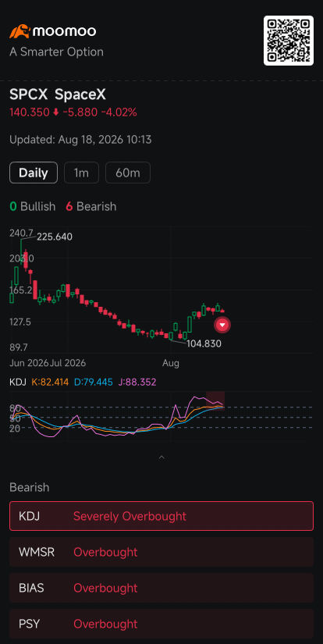The image size is (323, 644).
Task: Click the 6 Bearish count
Action: (91, 206)
